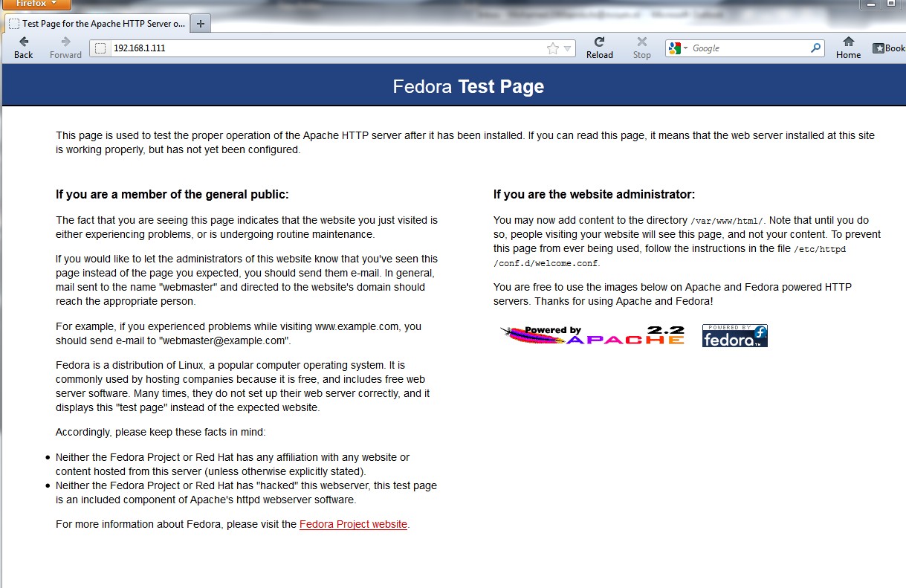Viewport: 906px width, 588px height.
Task: Go to the Home page
Action: 848,48
